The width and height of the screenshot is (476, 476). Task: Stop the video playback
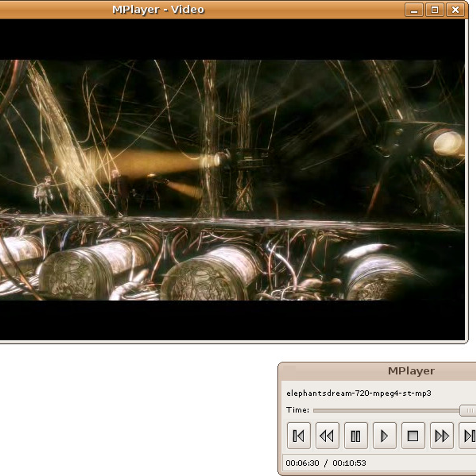click(x=413, y=436)
